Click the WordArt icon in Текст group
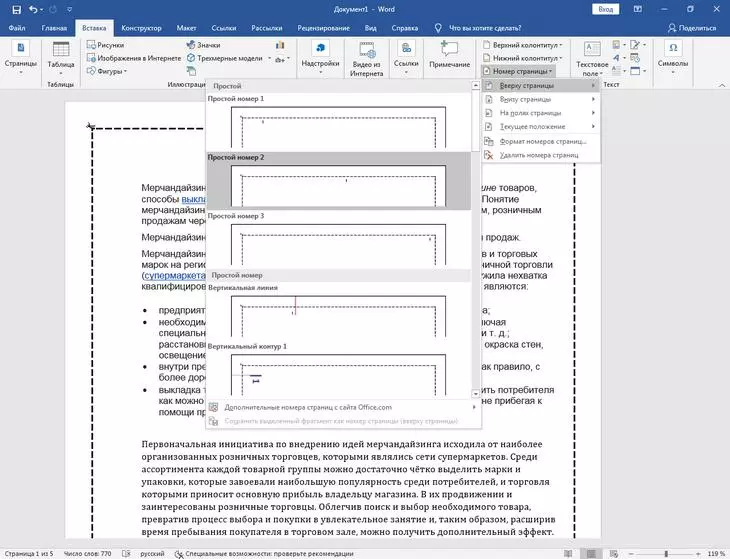The width and height of the screenshot is (730, 559). (x=616, y=58)
